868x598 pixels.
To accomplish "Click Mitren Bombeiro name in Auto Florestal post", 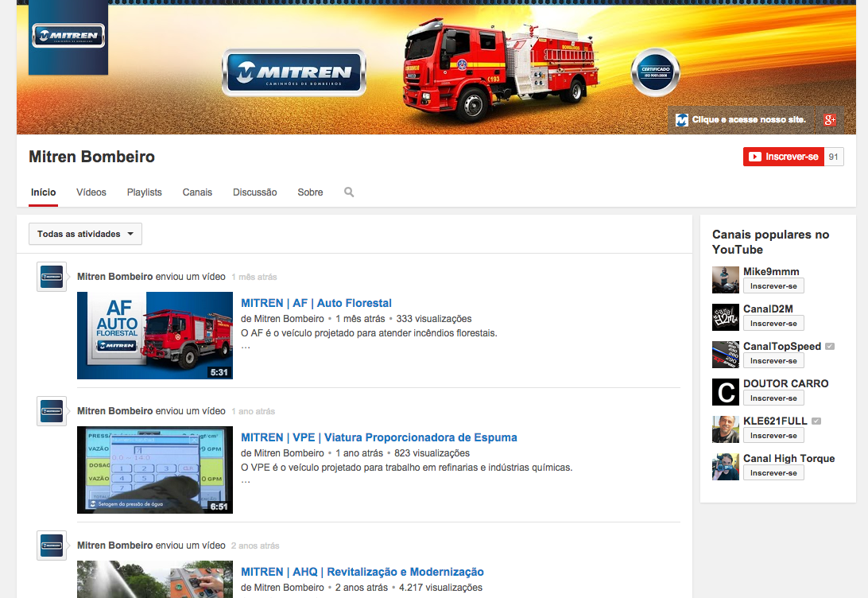I will 114,276.
